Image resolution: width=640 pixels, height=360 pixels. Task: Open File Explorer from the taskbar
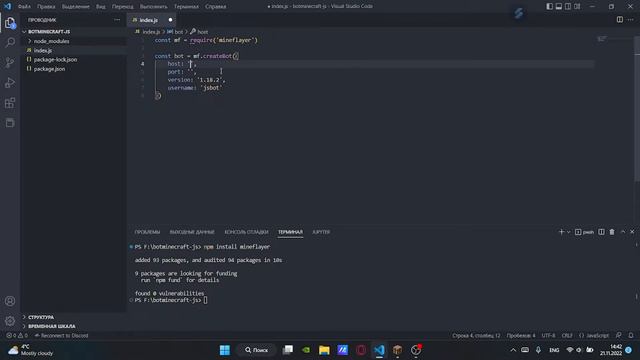[x=324, y=350]
